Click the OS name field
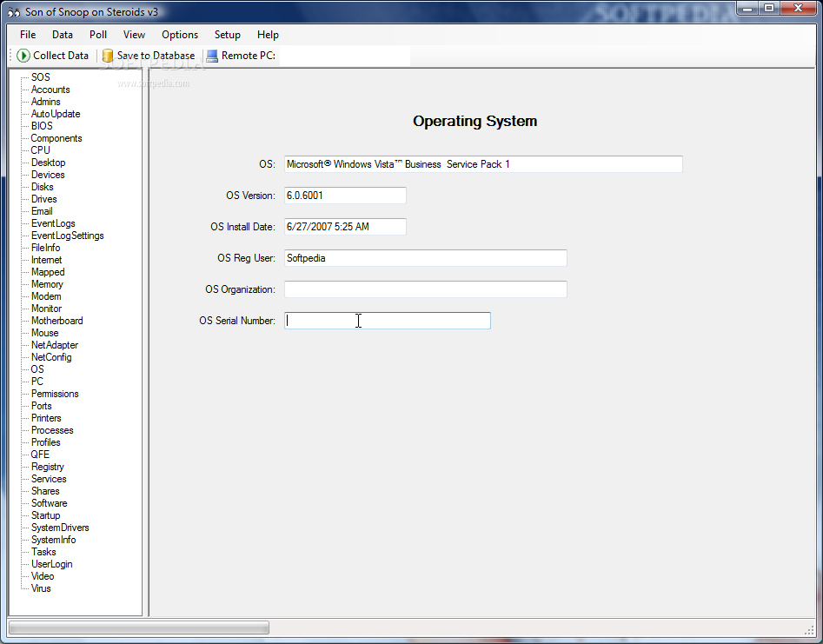 pos(483,164)
